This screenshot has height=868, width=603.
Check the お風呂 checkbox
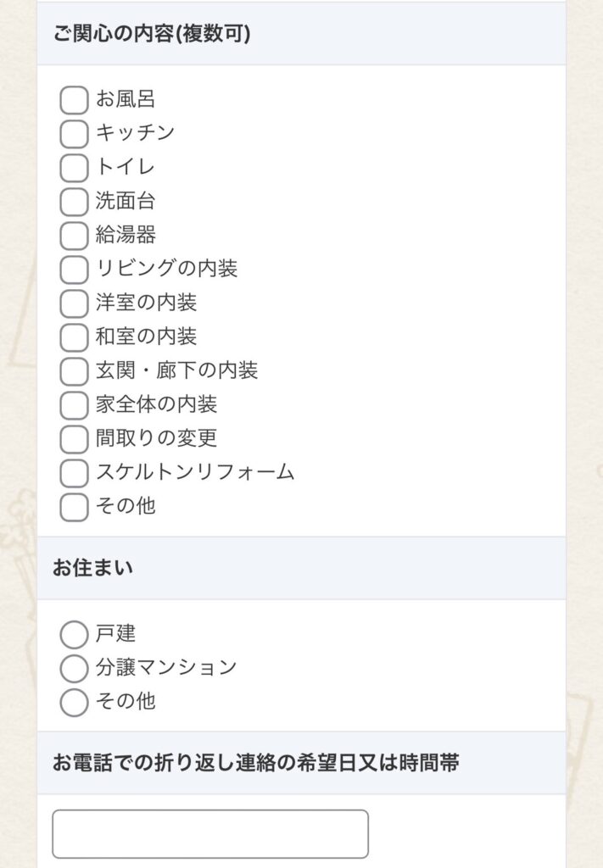(73, 99)
